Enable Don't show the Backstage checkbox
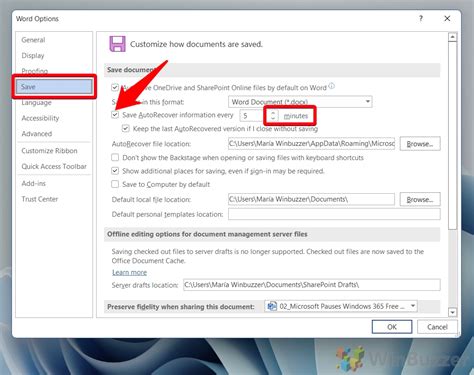This screenshot has height=375, width=474. [x=115, y=157]
